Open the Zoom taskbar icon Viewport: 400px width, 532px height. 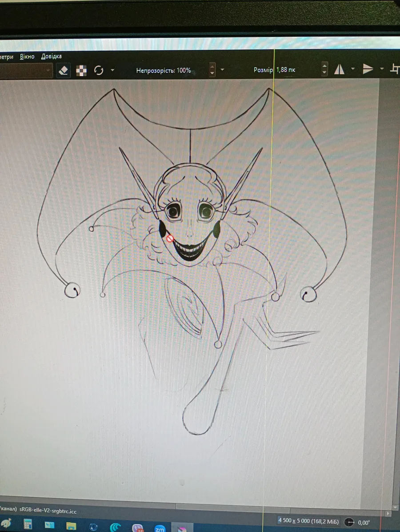[160, 528]
